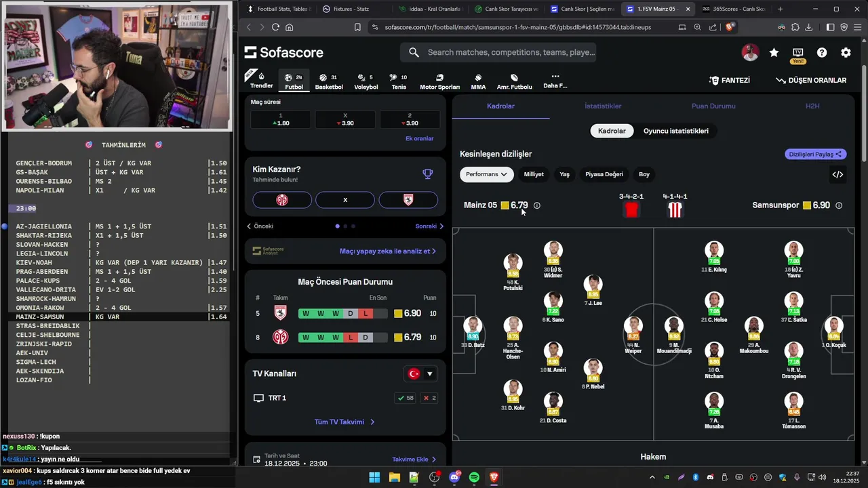
Task: Click the embed code icon
Action: coord(837,174)
